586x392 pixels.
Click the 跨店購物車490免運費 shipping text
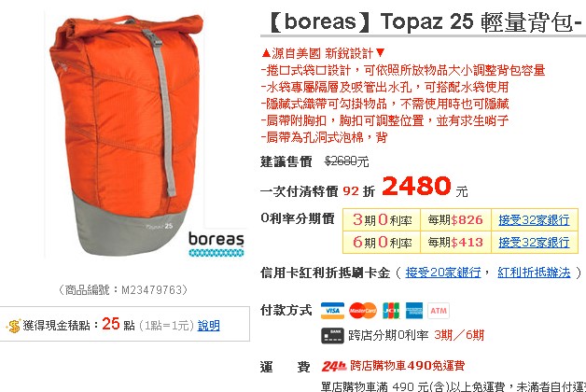click(408, 366)
